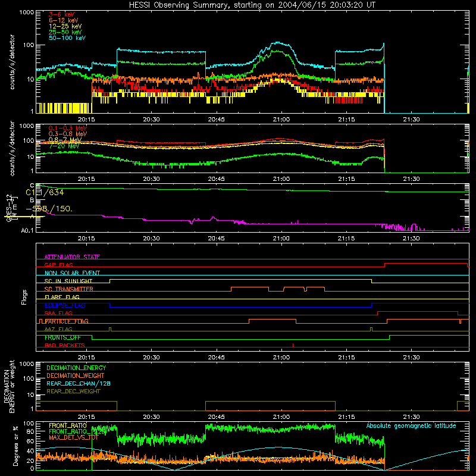
Task: Select the FRONTS_OFF flag label
Action: pos(62,337)
